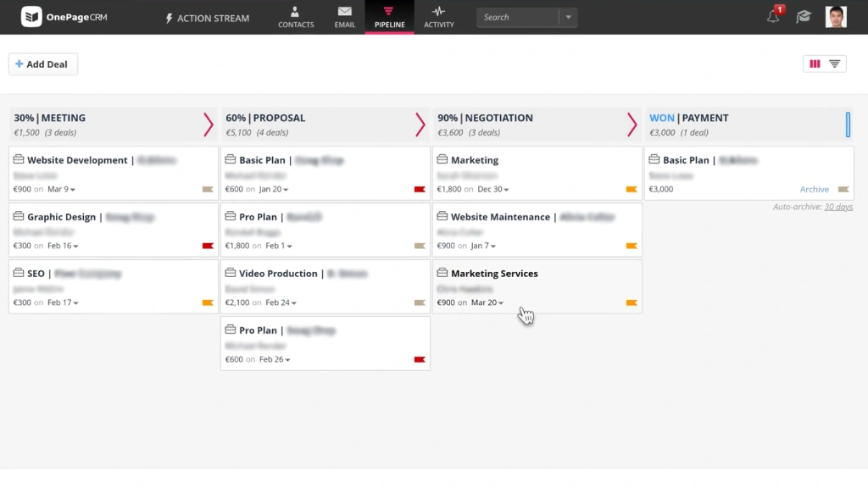Focus the Search input field

coord(518,17)
